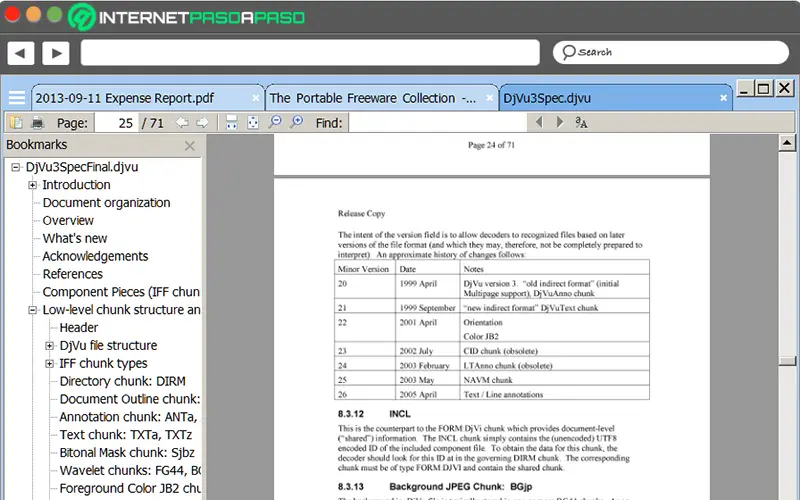Close the Bookmarks panel
The image size is (800, 500).
[190, 146]
